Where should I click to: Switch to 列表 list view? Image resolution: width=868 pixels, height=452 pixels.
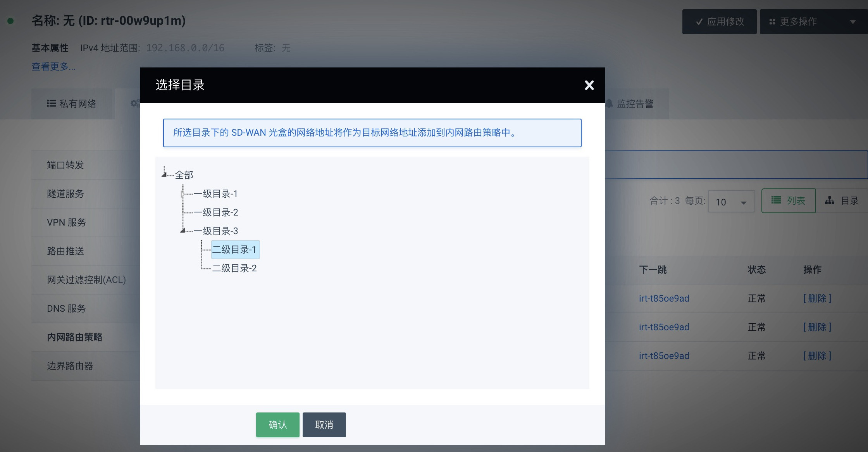[788, 201]
